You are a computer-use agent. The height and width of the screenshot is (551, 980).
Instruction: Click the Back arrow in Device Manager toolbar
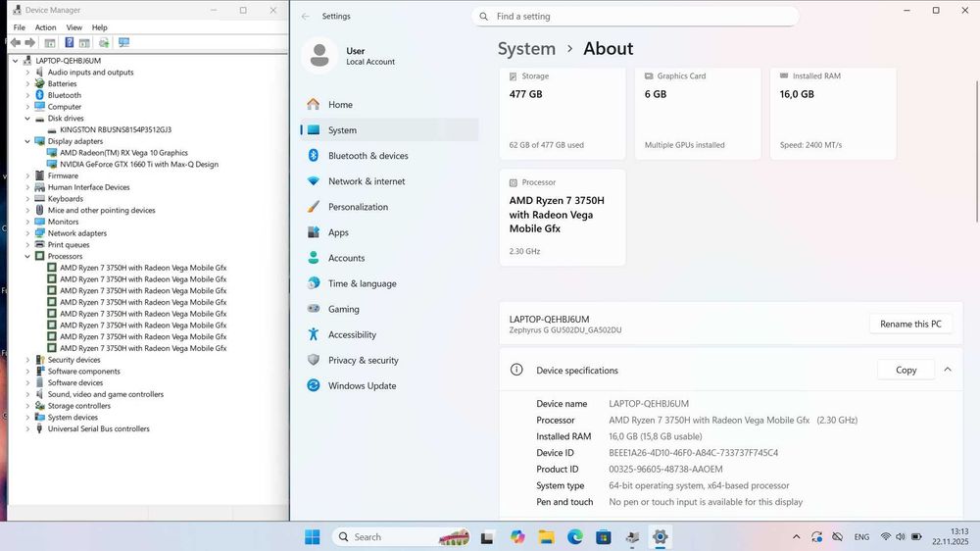click(16, 42)
